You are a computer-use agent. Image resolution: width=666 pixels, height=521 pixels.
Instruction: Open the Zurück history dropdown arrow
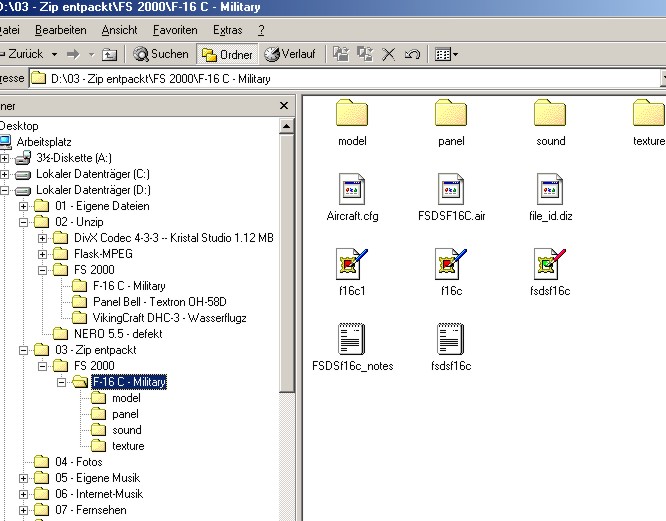tap(54, 54)
